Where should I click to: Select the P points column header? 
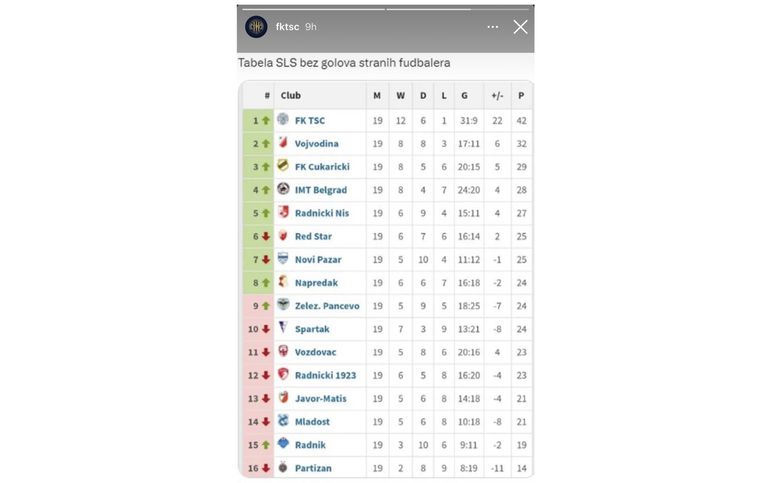point(521,96)
